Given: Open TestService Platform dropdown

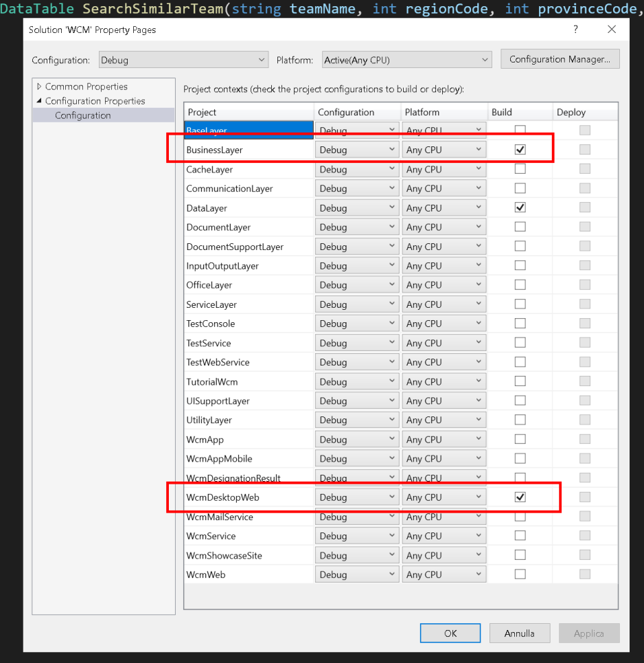Looking at the screenshot, I should (444, 343).
